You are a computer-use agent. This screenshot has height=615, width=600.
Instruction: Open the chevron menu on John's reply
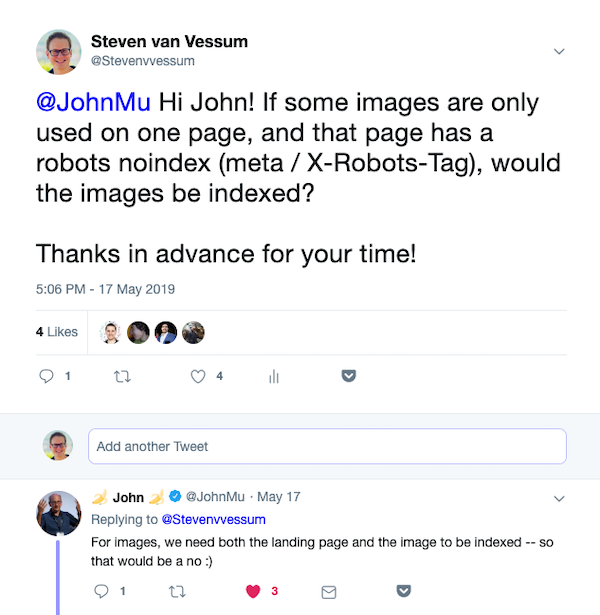tap(559, 499)
